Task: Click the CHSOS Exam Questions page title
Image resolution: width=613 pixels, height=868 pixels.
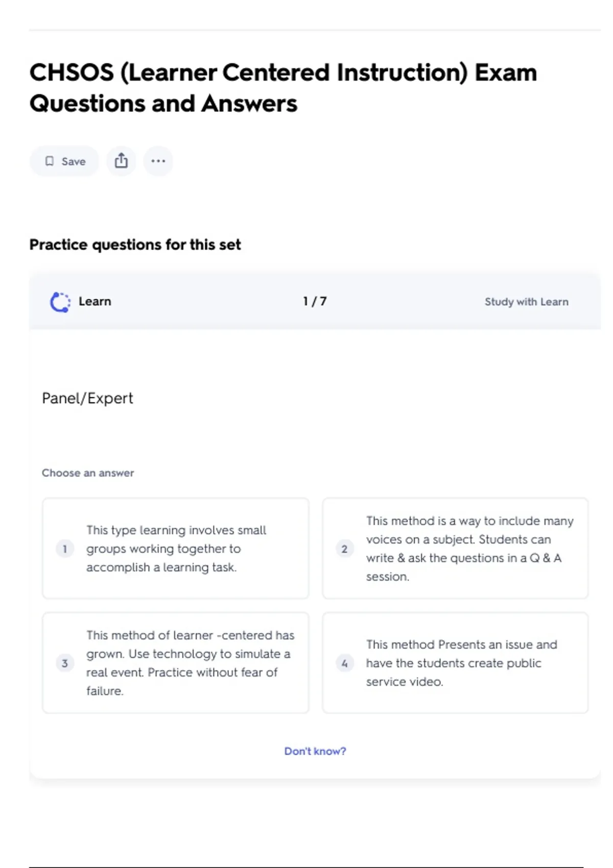Action: point(283,88)
